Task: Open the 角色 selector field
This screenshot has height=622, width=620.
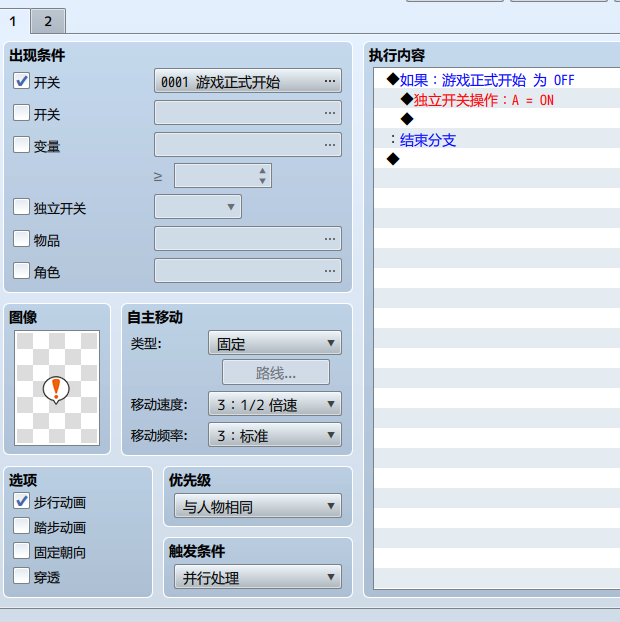Action: [x=248, y=271]
